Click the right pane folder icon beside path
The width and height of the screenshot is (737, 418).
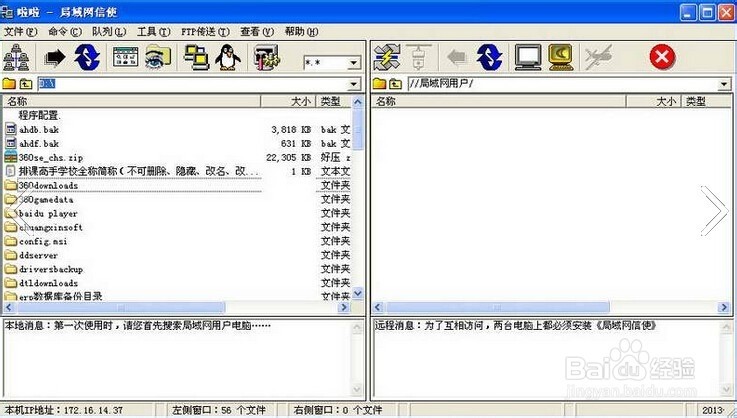(379, 84)
